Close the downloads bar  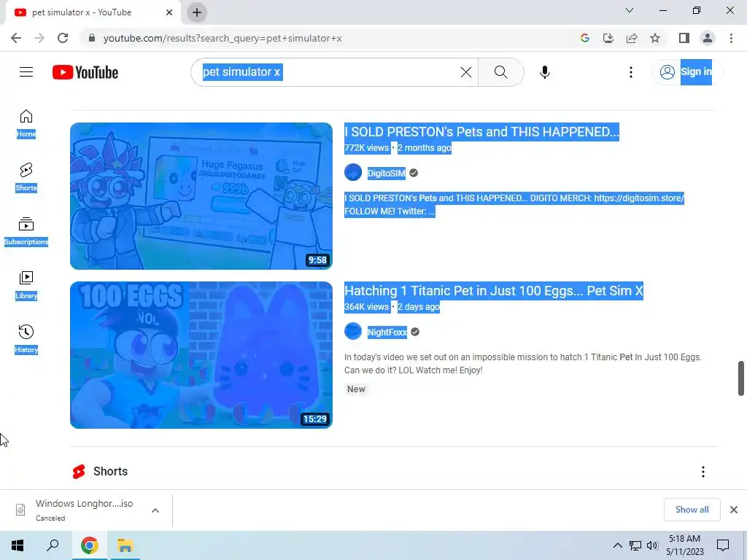click(734, 510)
